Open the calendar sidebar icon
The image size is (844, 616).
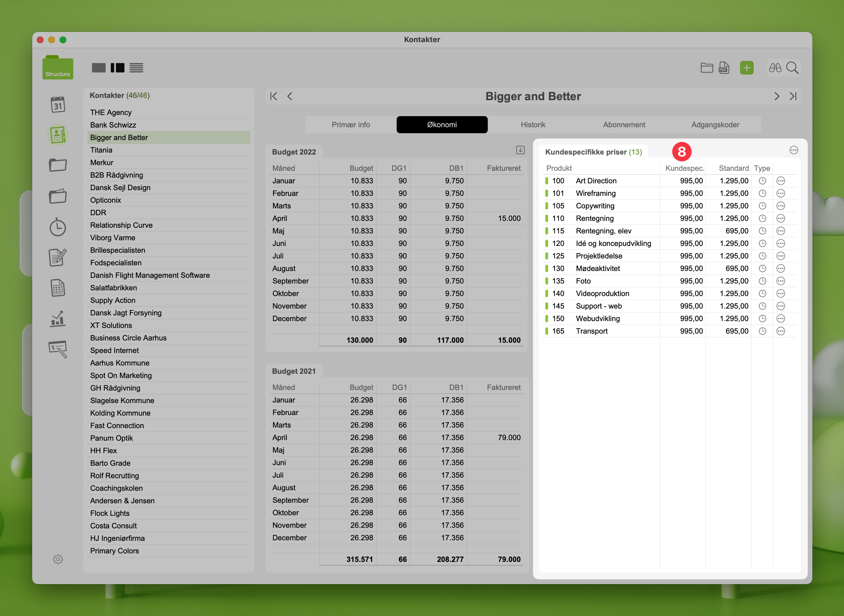coord(58,105)
